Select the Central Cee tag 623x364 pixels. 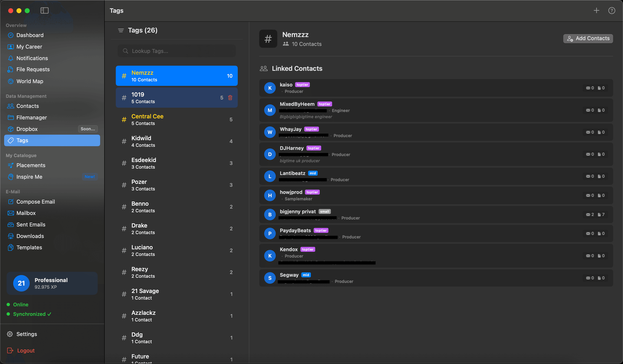177,119
